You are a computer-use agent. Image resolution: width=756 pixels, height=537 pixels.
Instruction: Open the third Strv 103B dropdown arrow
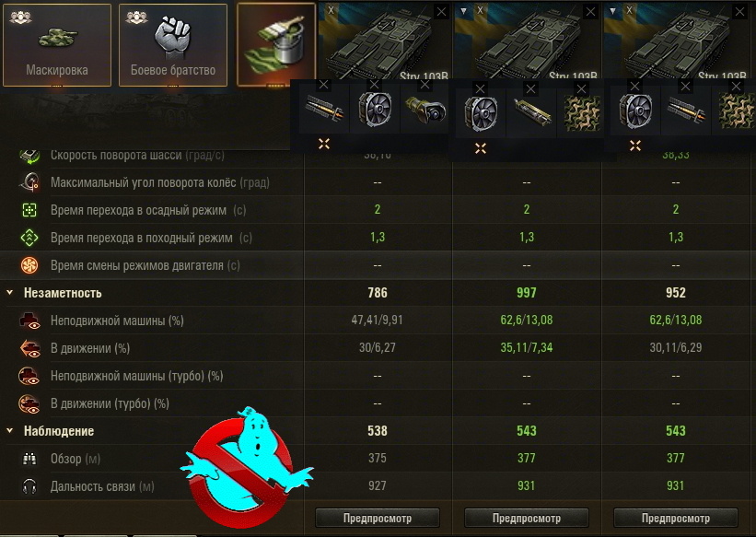[612, 11]
